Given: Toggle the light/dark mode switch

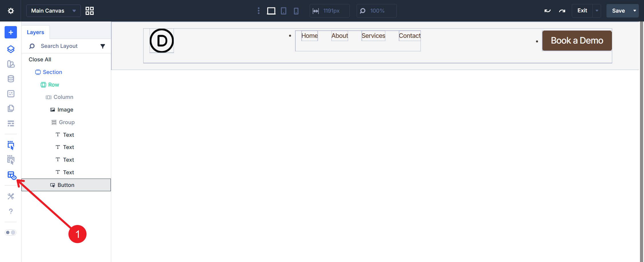Looking at the screenshot, I should 11,232.
